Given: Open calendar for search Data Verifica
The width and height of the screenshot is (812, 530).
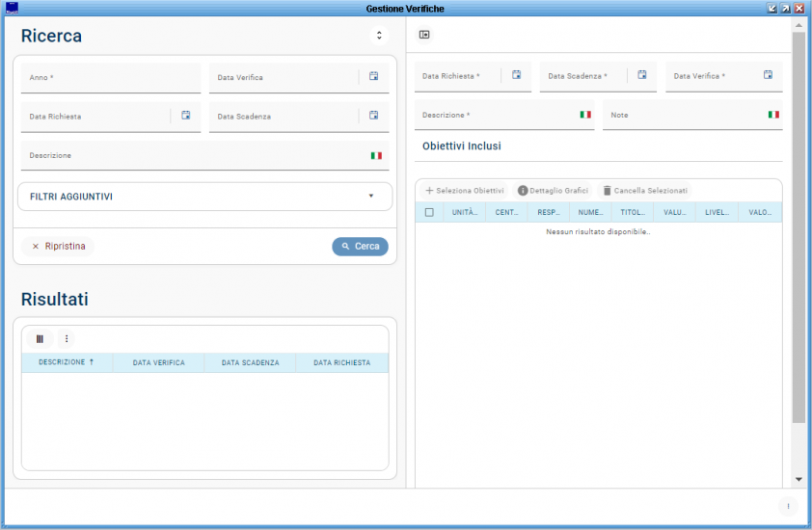Looking at the screenshot, I should pos(374,76).
